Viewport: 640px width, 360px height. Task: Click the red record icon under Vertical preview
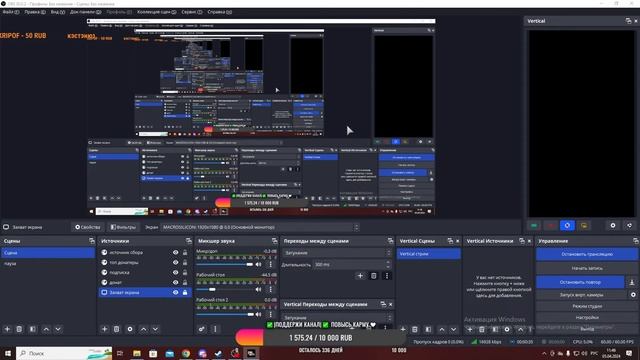pyautogui.click(x=551, y=225)
